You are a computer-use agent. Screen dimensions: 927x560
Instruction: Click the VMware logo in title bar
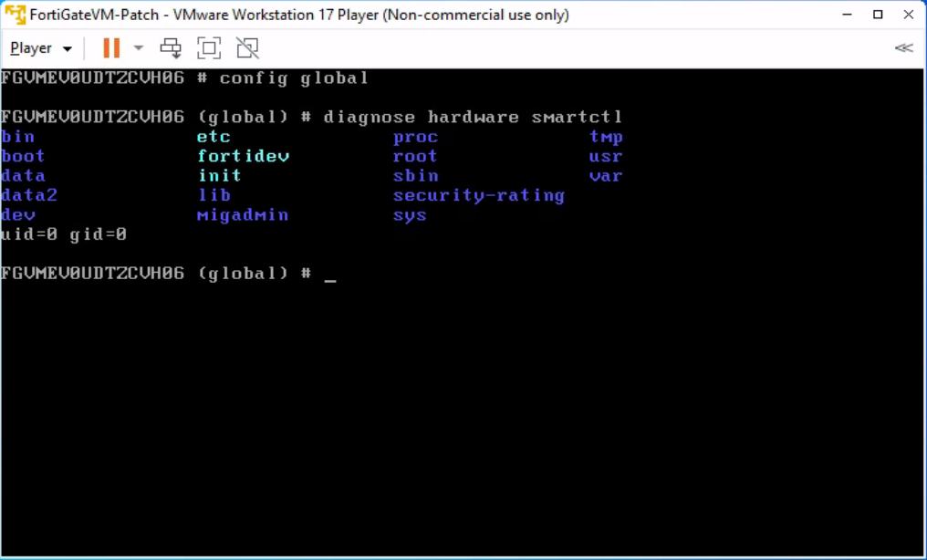[15, 15]
